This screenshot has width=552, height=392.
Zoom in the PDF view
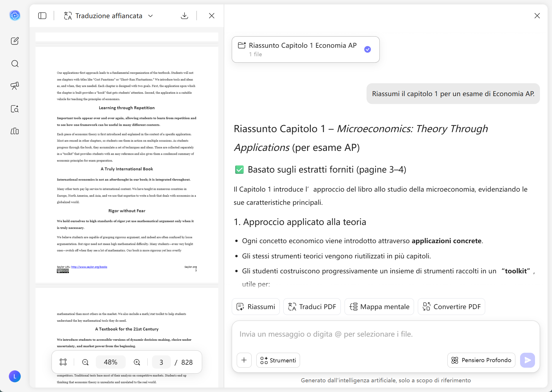point(137,362)
